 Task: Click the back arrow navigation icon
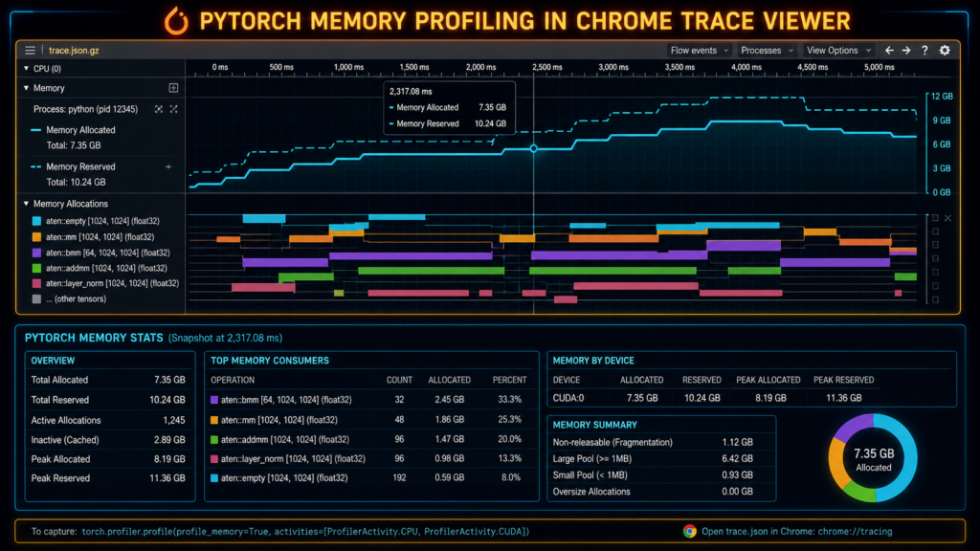[889, 50]
